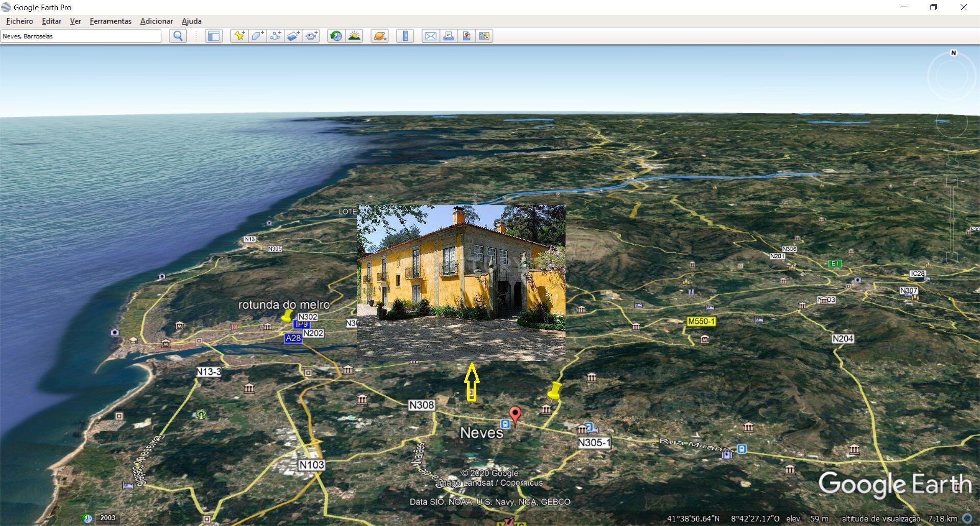The width and height of the screenshot is (980, 526).
Task: Click the N202 road label
Action: 313,333
